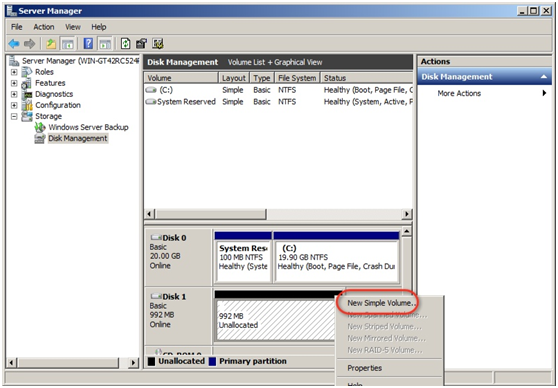Click the Refresh toolbar icon
The width and height of the screenshot is (558, 388).
click(125, 44)
